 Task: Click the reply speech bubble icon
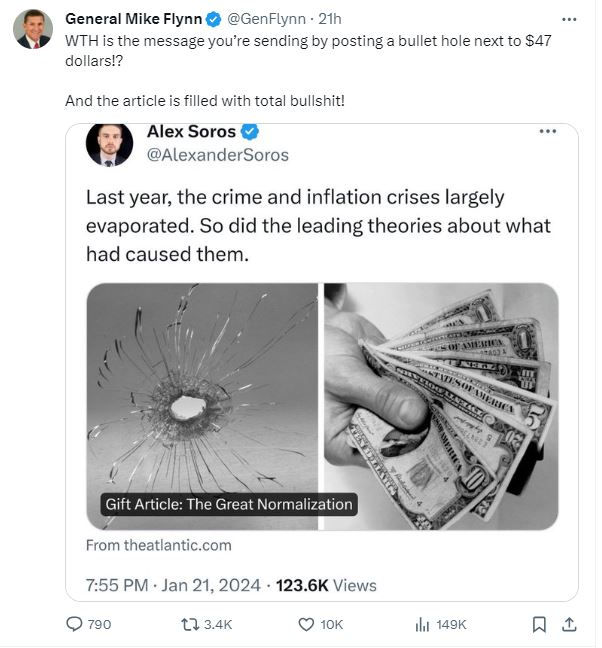coord(75,624)
